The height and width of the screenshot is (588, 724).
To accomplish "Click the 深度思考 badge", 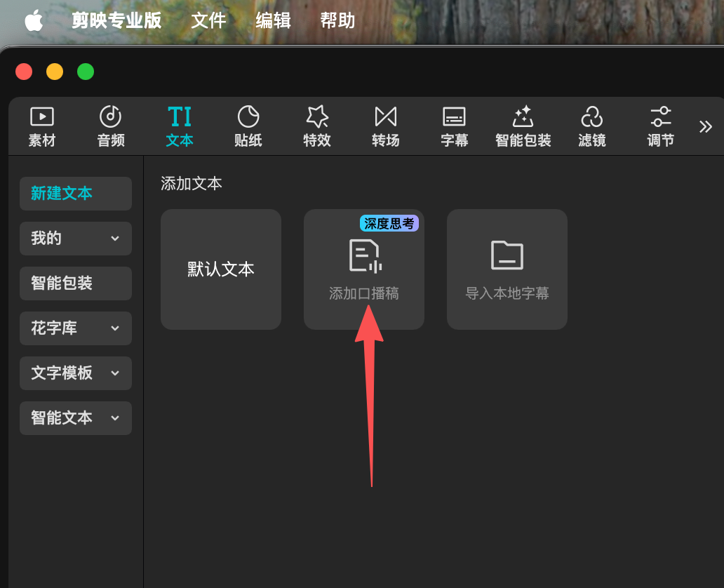I will (x=389, y=224).
